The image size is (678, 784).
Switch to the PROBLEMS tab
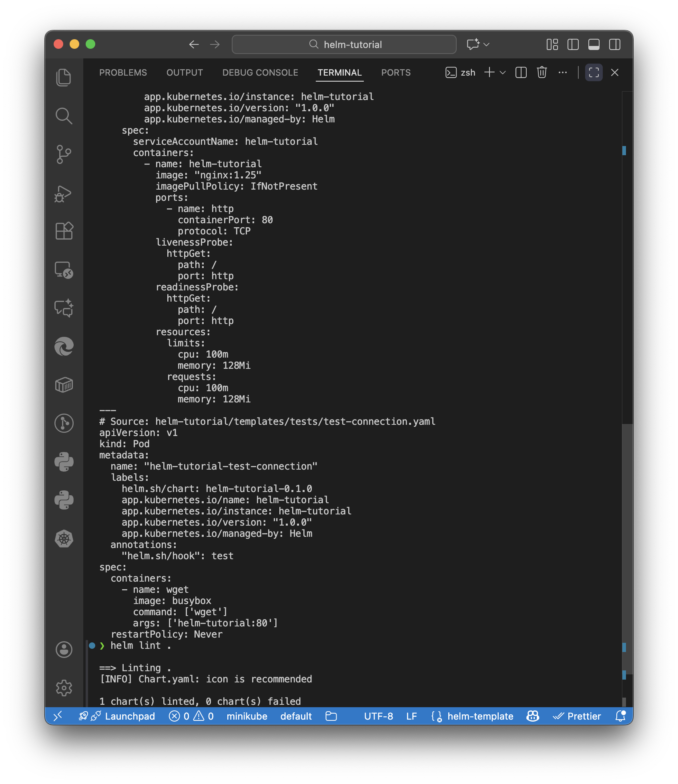click(x=123, y=72)
